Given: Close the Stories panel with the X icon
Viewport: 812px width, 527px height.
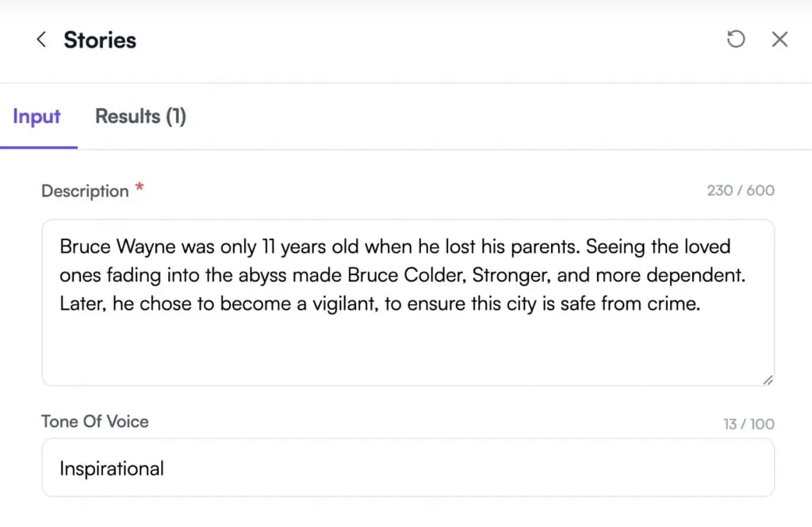Looking at the screenshot, I should coord(779,40).
